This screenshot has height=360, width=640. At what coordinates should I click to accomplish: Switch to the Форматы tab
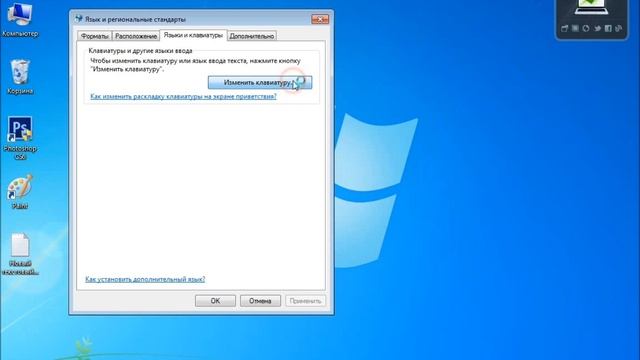(x=95, y=36)
